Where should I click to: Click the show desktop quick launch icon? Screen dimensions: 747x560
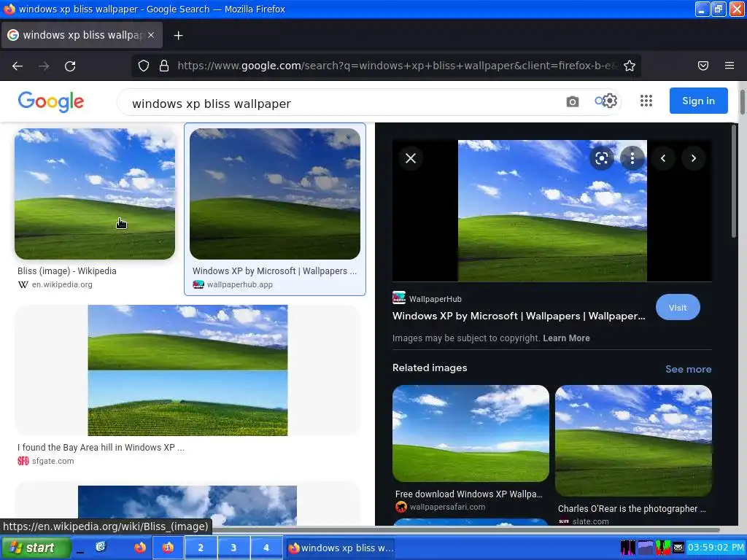pyautogui.click(x=101, y=547)
